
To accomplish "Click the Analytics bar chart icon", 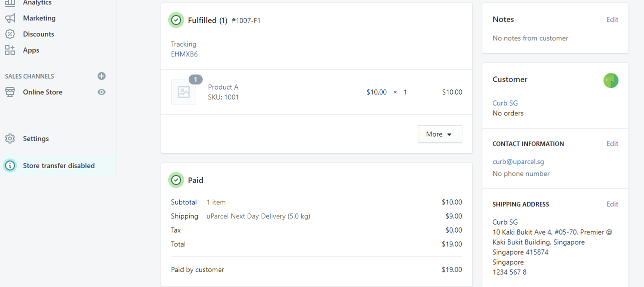I will click(x=10, y=3).
